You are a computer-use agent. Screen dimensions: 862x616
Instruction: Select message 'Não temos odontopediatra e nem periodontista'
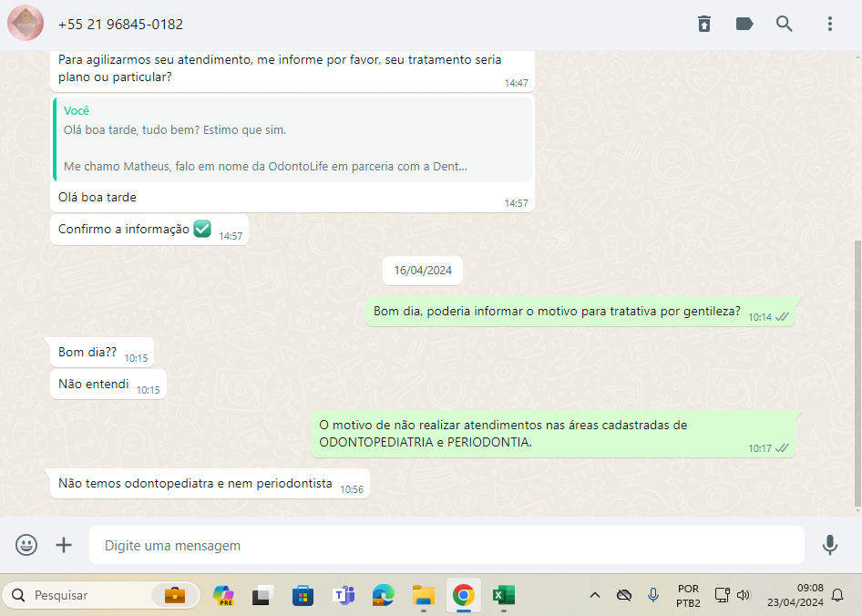(210, 484)
